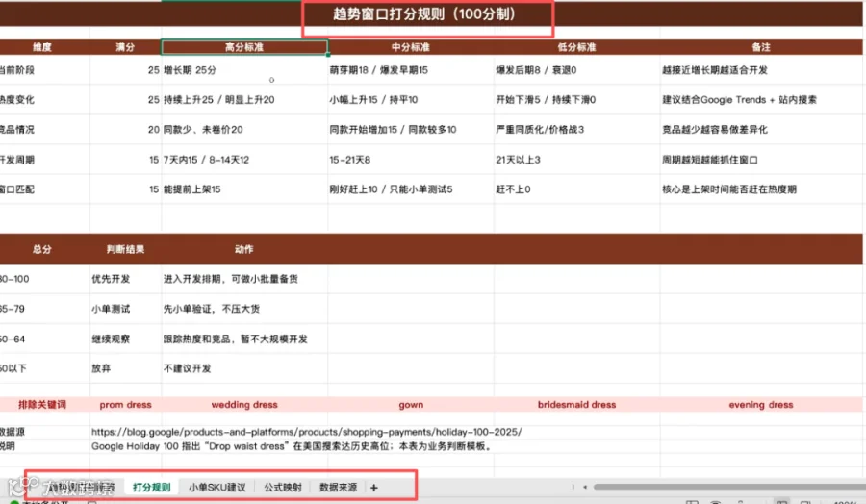
Task: Select the 满分 value 25 in 热度变化 row
Action: click(x=125, y=100)
